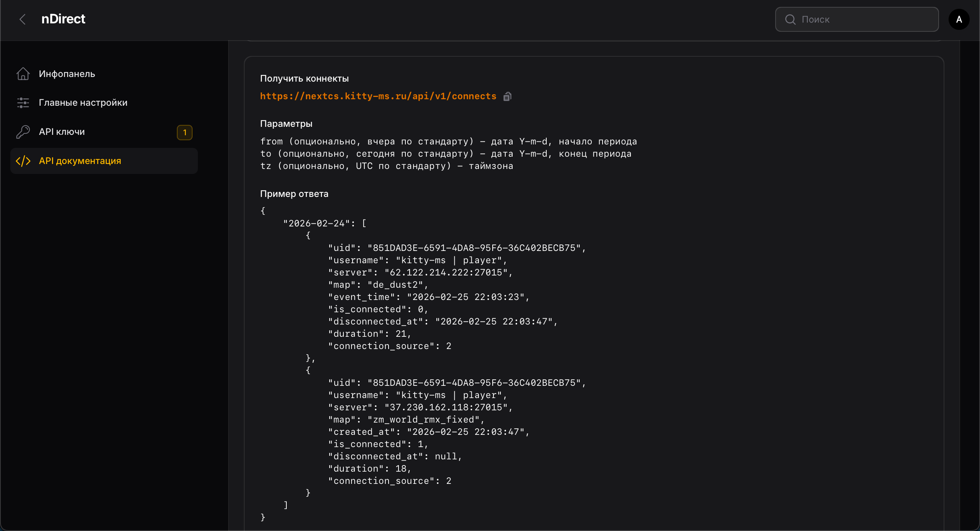Click the code brackets icon for API документация
The height and width of the screenshot is (531, 980).
tap(23, 161)
